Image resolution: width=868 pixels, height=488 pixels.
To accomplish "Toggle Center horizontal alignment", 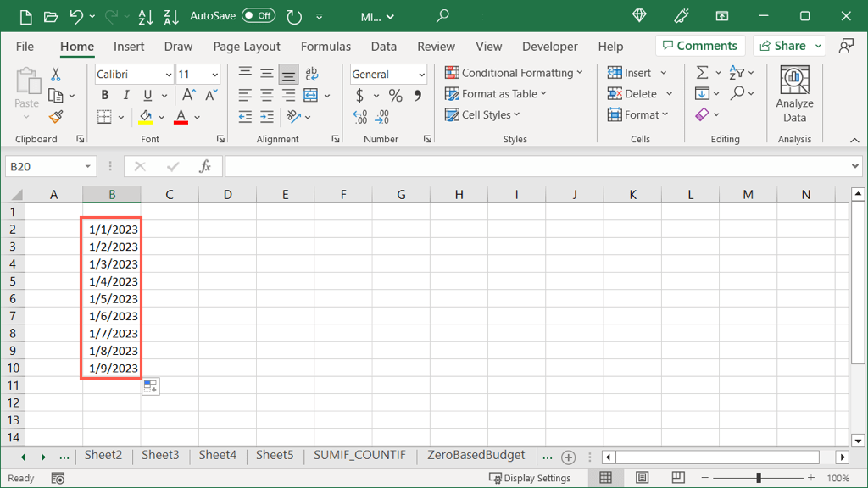I will pyautogui.click(x=267, y=95).
